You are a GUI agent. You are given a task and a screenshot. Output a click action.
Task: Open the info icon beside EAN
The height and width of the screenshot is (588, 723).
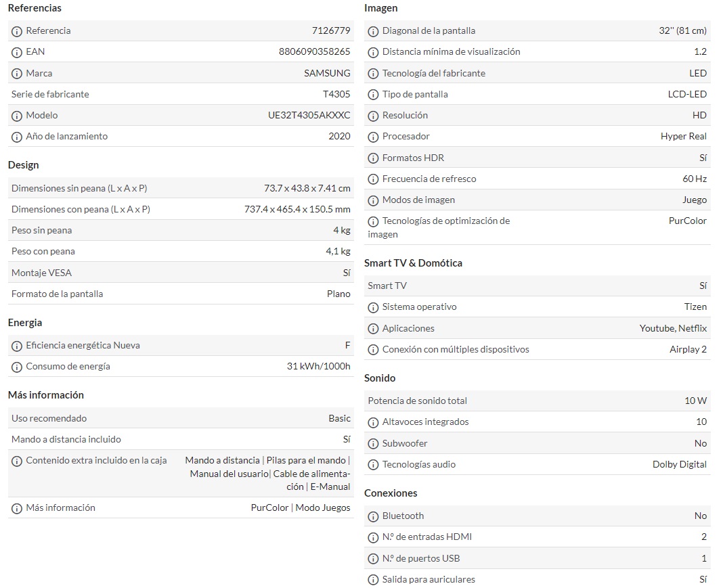[x=17, y=53]
